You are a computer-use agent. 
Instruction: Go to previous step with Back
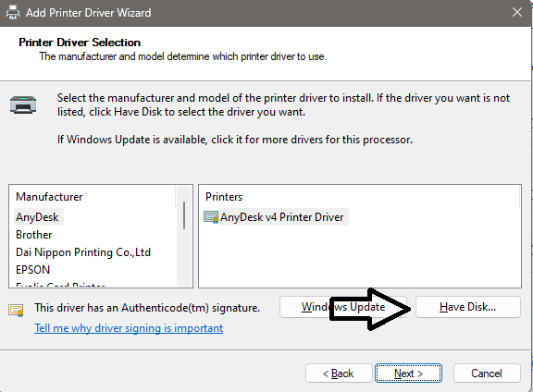(339, 374)
